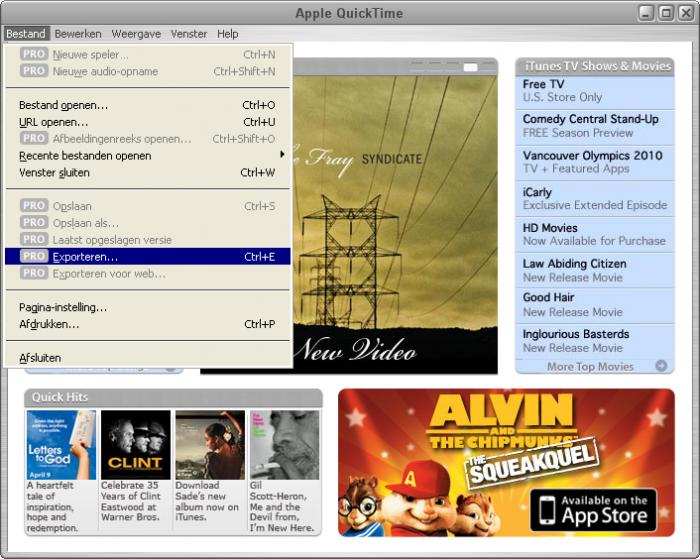Open Free TV link
This screenshot has width=700, height=559.
[x=595, y=91]
